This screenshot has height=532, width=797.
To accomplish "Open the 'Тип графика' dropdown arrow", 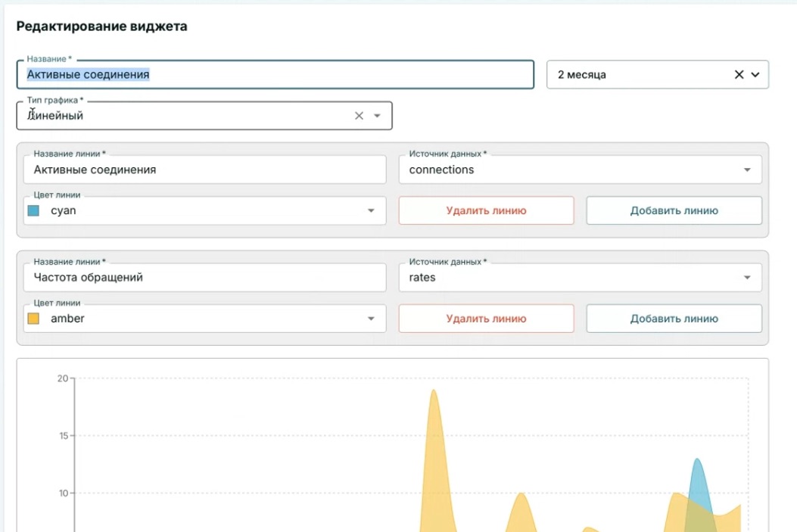I will [x=377, y=116].
